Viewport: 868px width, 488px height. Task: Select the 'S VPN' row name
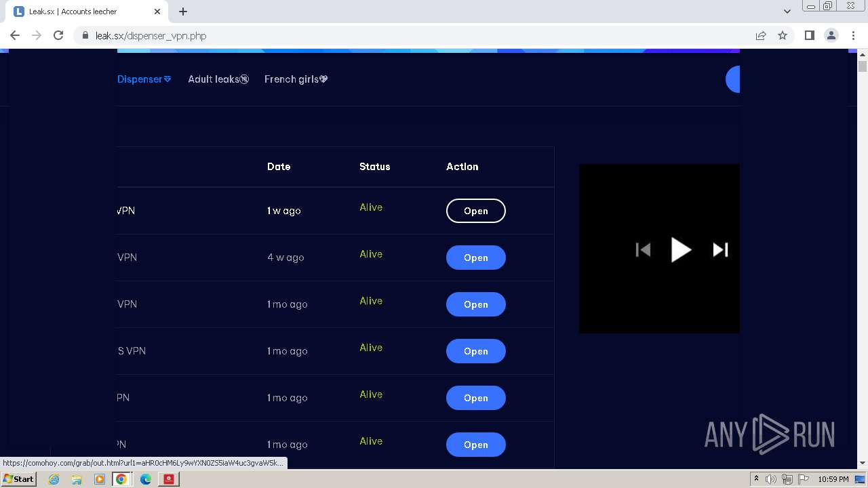[132, 351]
